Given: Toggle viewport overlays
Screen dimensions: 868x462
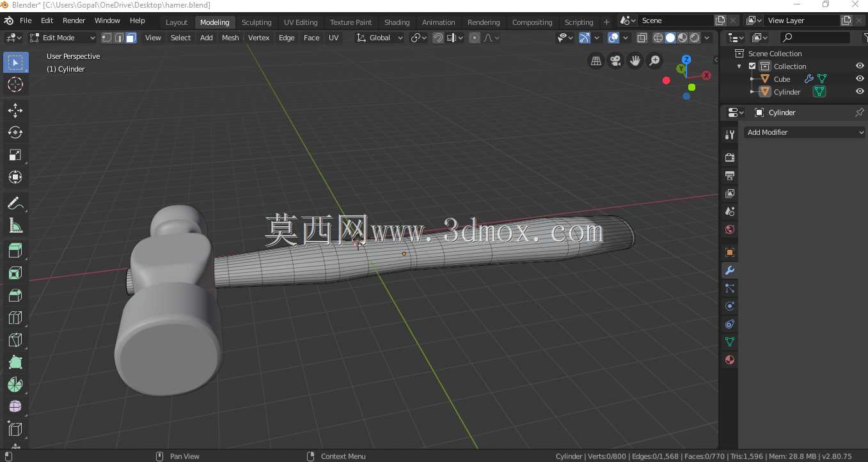Looking at the screenshot, I should tap(613, 38).
